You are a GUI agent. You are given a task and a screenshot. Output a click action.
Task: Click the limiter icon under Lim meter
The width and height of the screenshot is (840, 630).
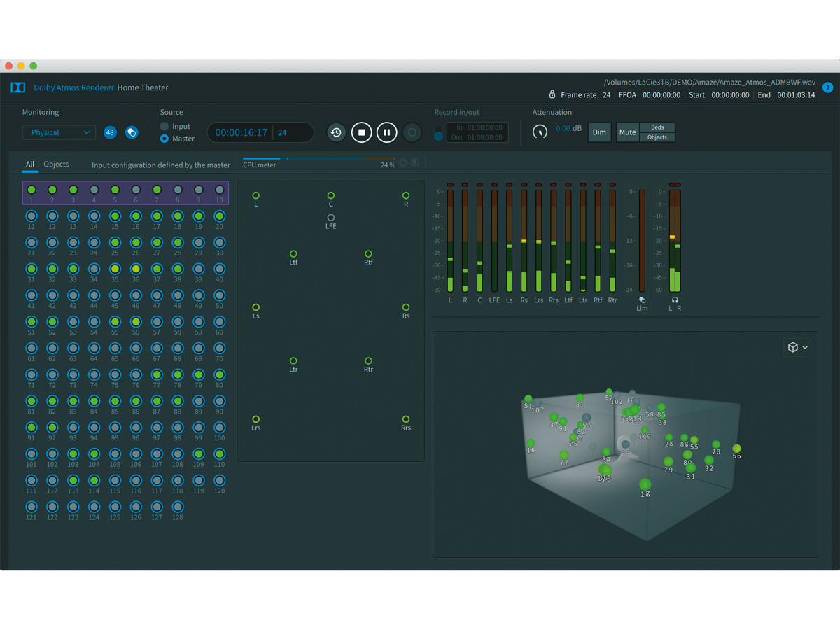(x=642, y=300)
